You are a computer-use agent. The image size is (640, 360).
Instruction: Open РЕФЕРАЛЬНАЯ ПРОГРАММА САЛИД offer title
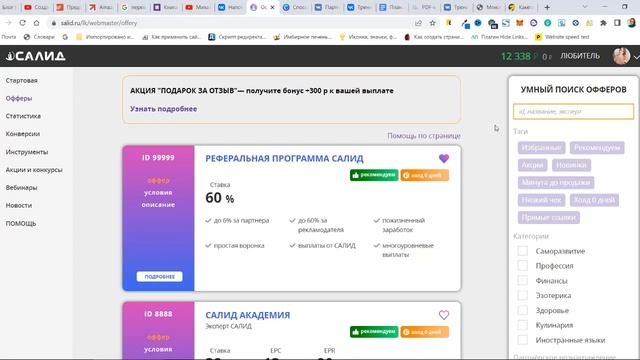point(284,158)
